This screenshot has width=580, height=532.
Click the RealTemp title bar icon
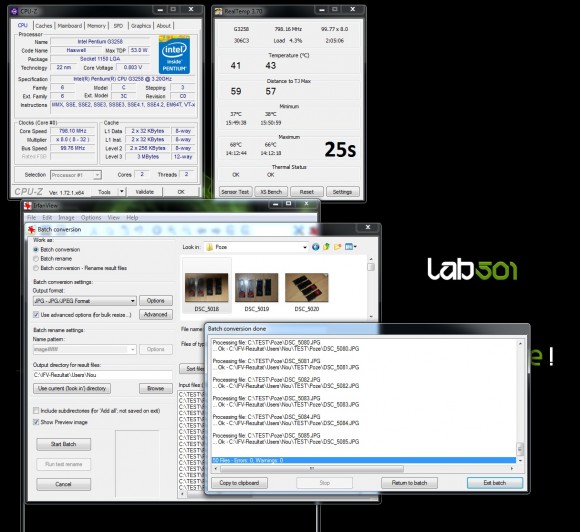click(218, 11)
